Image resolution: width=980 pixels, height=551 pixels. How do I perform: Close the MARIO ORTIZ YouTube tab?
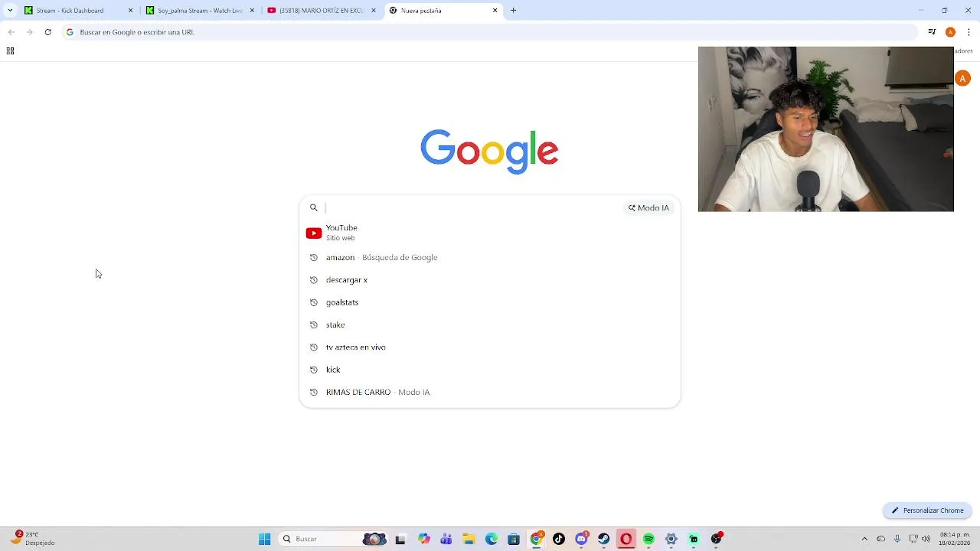pyautogui.click(x=374, y=11)
